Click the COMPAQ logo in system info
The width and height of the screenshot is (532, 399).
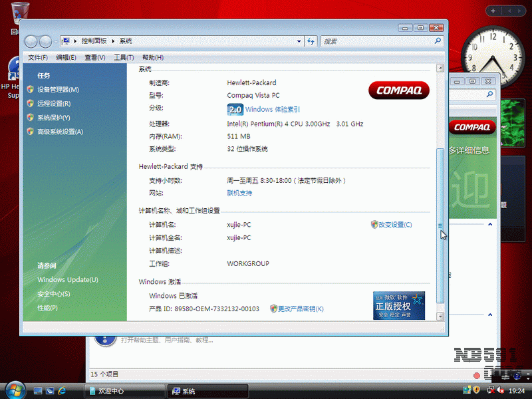point(399,90)
